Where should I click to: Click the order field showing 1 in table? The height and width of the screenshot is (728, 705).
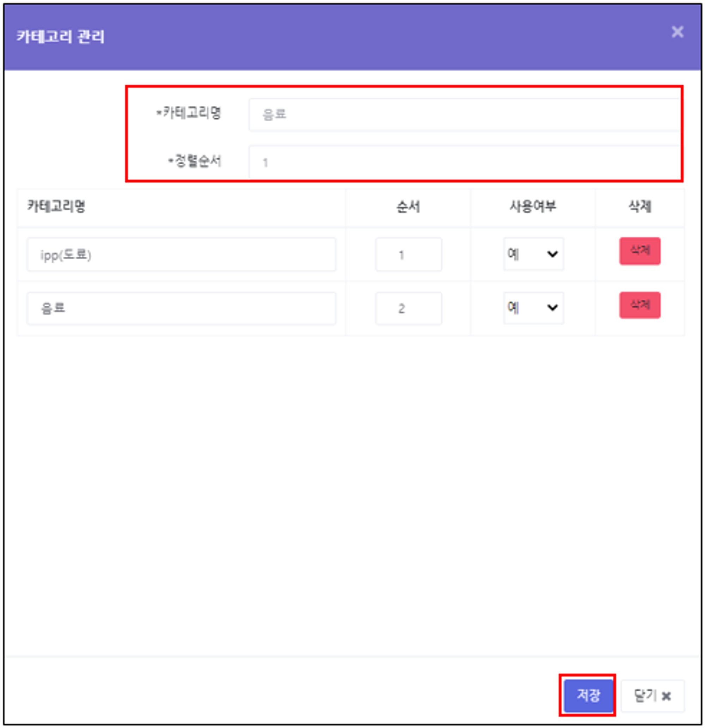(x=408, y=255)
